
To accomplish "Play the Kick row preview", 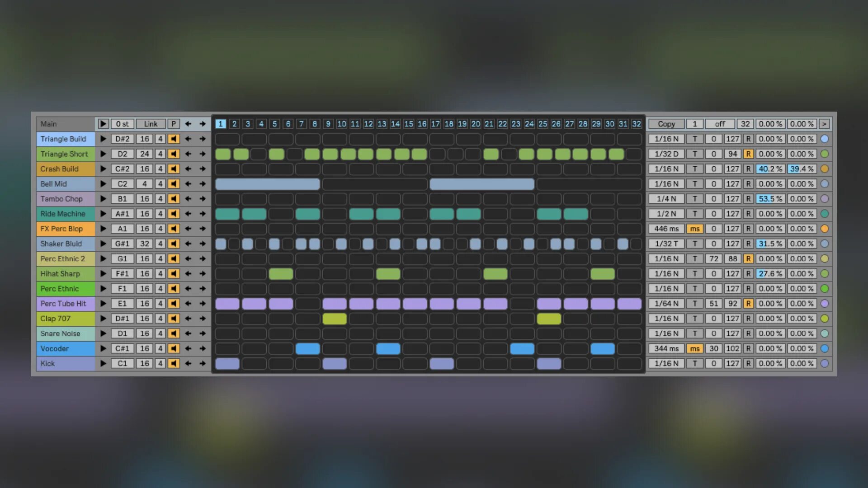I will pyautogui.click(x=103, y=363).
